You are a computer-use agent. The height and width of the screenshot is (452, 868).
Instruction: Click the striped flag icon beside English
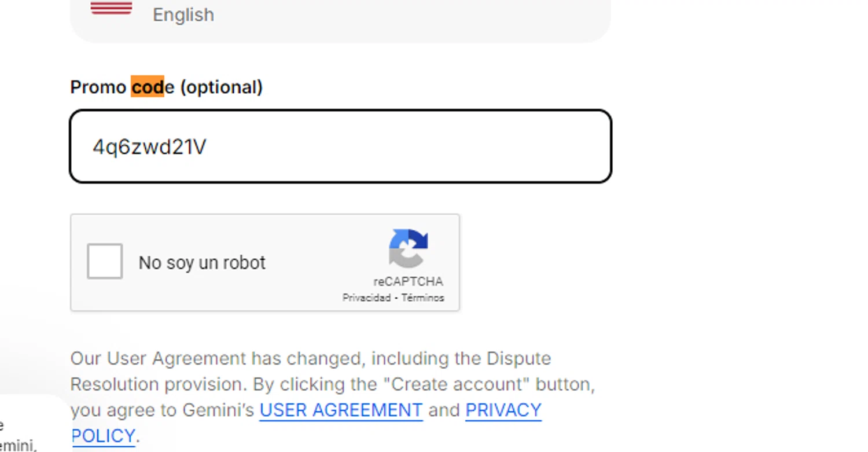[111, 8]
